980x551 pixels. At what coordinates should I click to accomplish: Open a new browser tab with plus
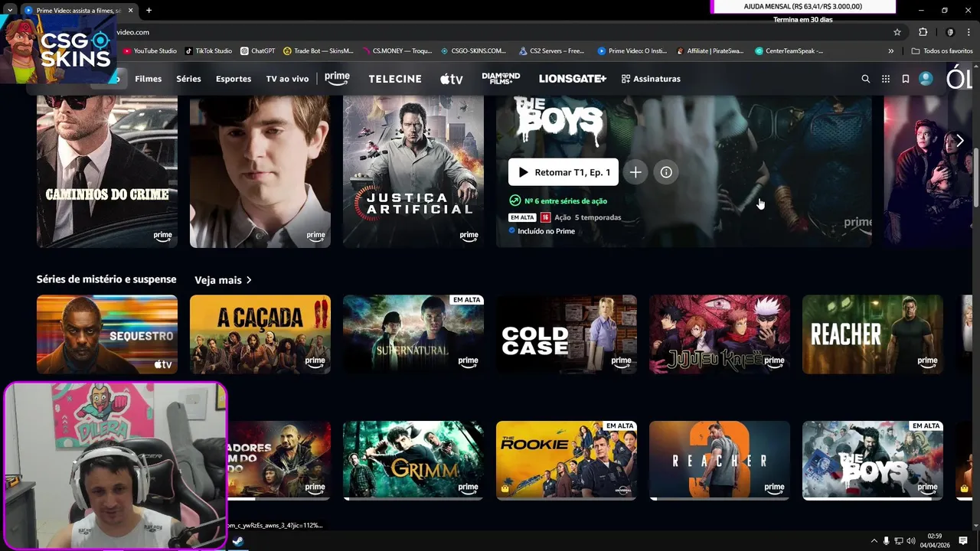pos(149,11)
